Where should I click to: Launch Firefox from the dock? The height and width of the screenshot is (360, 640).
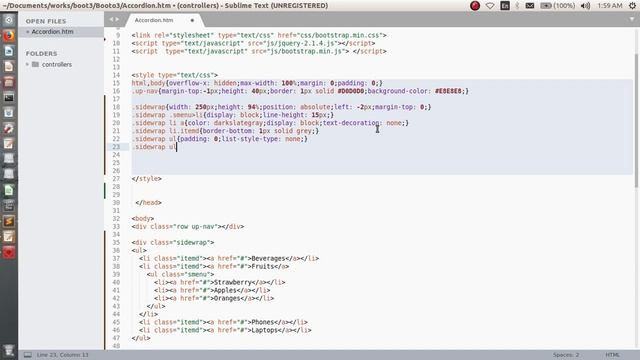(x=9, y=36)
